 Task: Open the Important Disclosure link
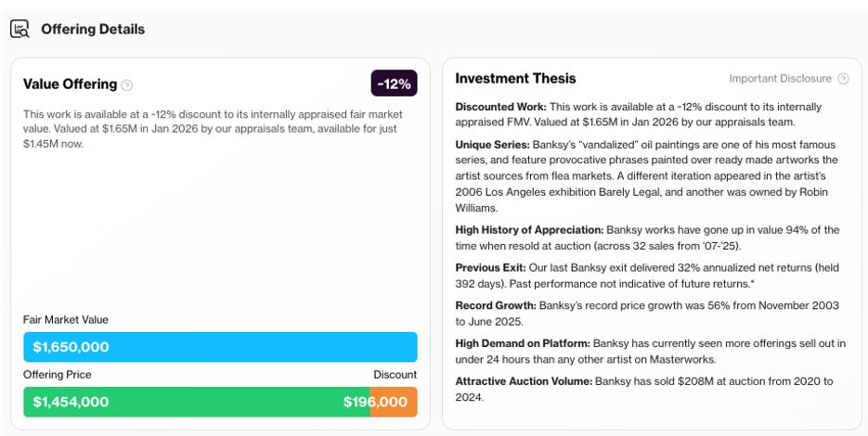(780, 79)
